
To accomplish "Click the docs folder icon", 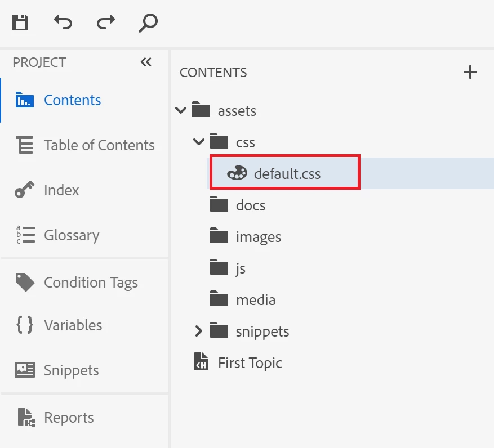I will pyautogui.click(x=219, y=204).
